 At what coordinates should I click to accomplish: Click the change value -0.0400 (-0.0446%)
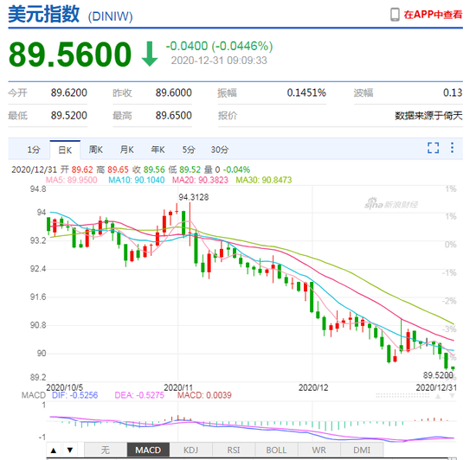click(219, 46)
